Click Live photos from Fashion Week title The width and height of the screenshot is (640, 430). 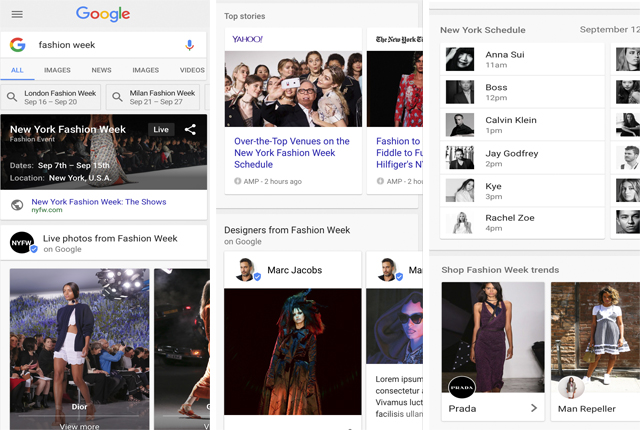pos(110,238)
